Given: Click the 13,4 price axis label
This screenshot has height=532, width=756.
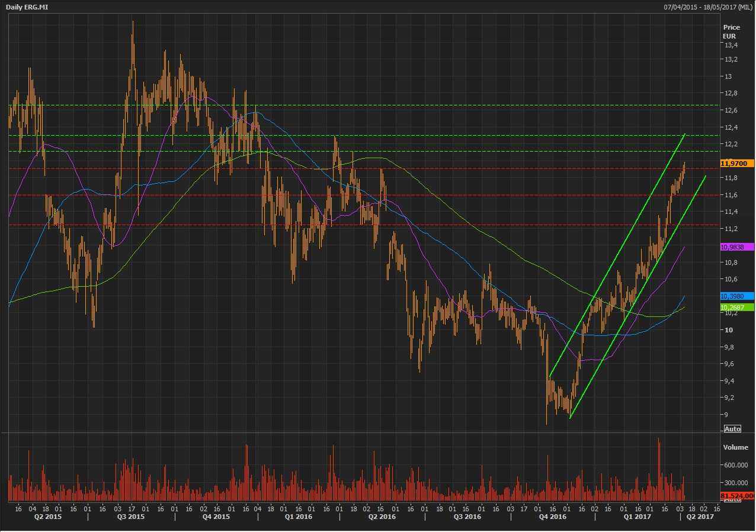Looking at the screenshot, I should [x=731, y=45].
